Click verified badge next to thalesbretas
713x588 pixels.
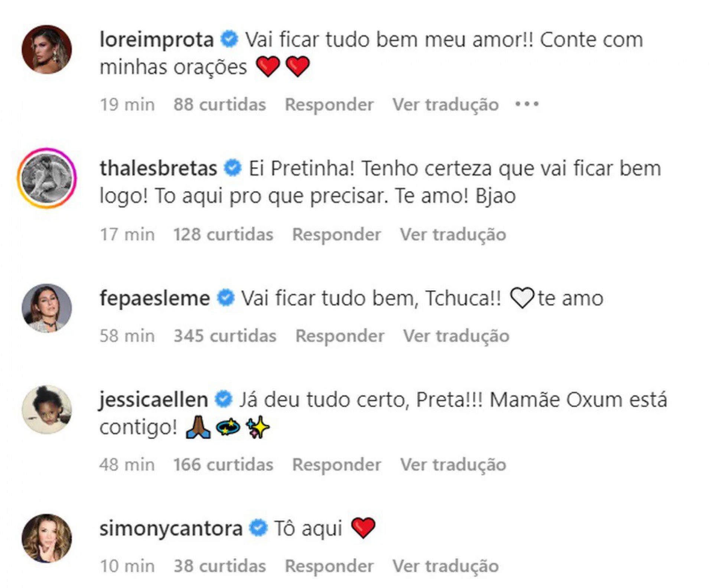click(x=233, y=168)
